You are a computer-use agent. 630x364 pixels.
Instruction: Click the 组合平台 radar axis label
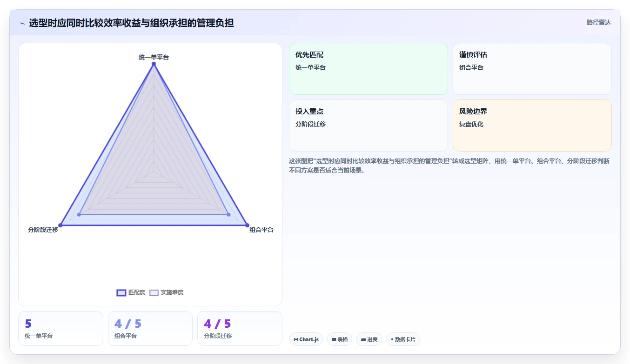tap(261, 230)
